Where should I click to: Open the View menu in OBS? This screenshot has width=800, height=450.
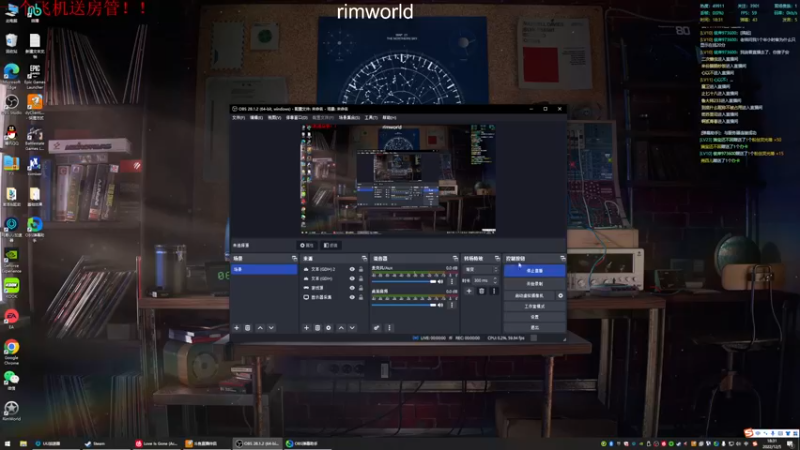point(274,117)
